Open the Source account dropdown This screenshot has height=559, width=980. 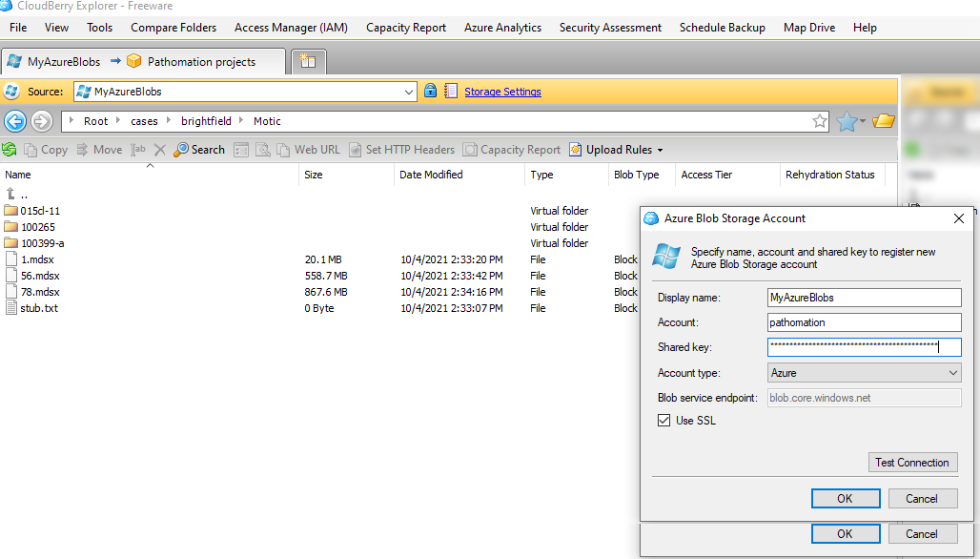409,92
